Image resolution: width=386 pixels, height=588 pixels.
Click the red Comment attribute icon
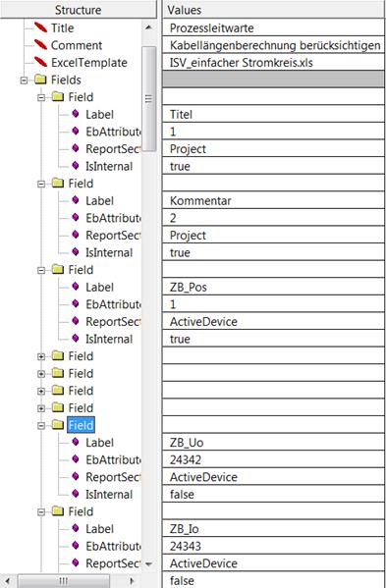40,44
